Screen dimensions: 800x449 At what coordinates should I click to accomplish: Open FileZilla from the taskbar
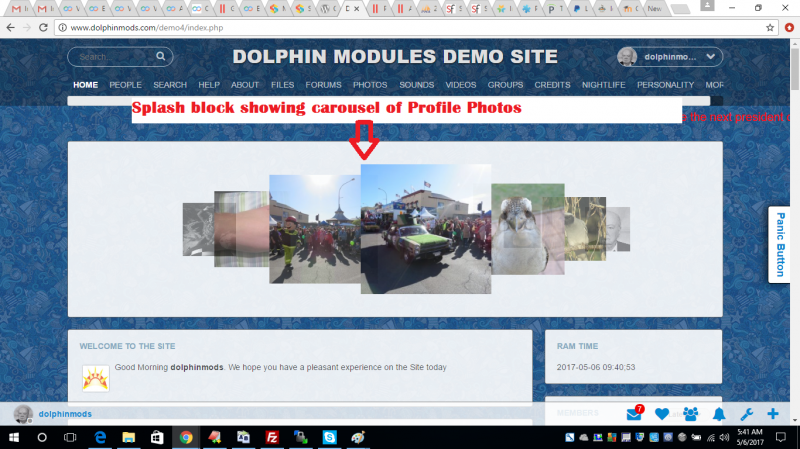pos(272,437)
